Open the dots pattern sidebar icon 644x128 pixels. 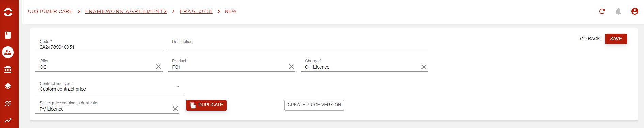pyautogui.click(x=8, y=103)
